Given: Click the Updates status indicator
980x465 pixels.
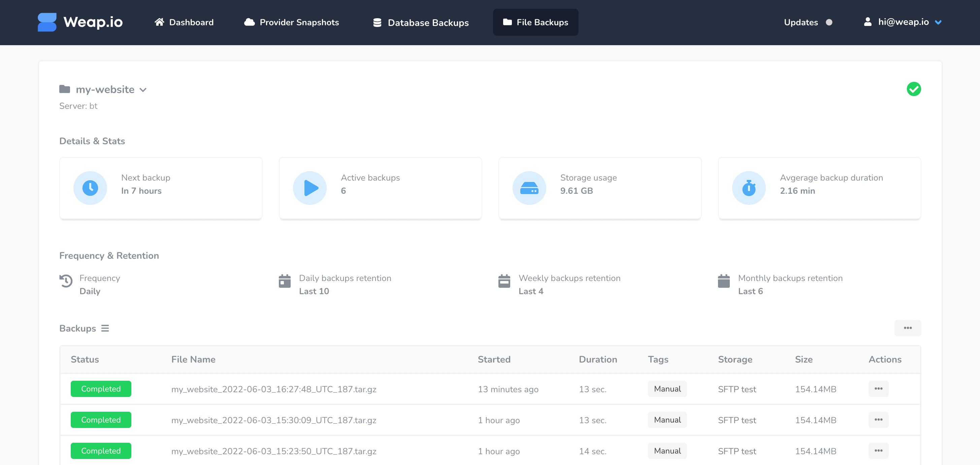Looking at the screenshot, I should pos(828,22).
